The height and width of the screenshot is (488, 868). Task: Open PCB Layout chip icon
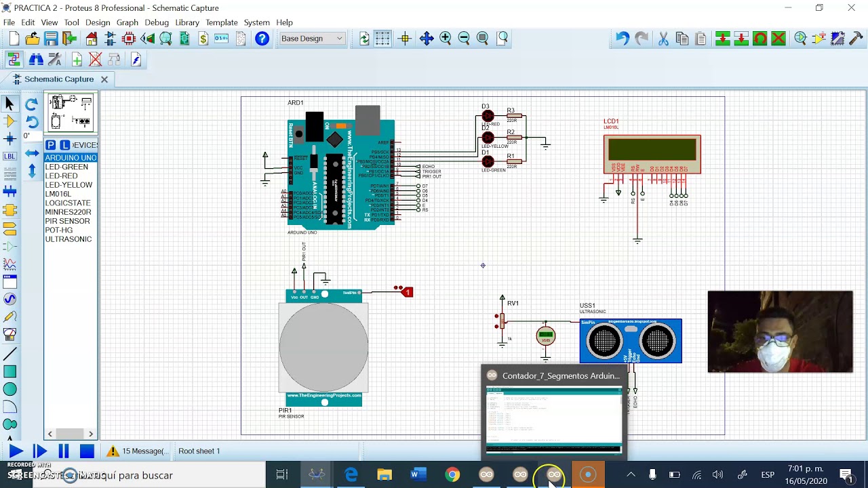point(129,39)
